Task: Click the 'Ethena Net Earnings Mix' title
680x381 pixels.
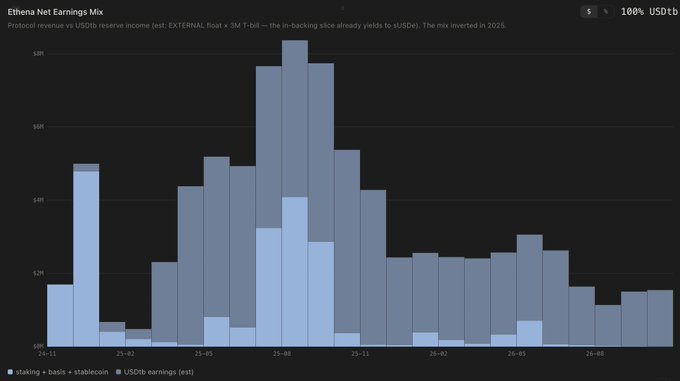Action: [x=55, y=12]
